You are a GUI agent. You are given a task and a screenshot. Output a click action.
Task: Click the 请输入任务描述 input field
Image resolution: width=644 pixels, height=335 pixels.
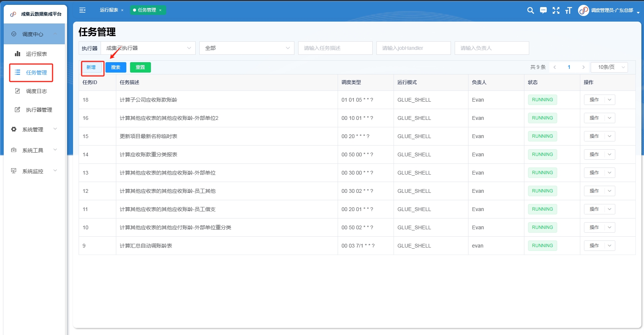[335, 48]
